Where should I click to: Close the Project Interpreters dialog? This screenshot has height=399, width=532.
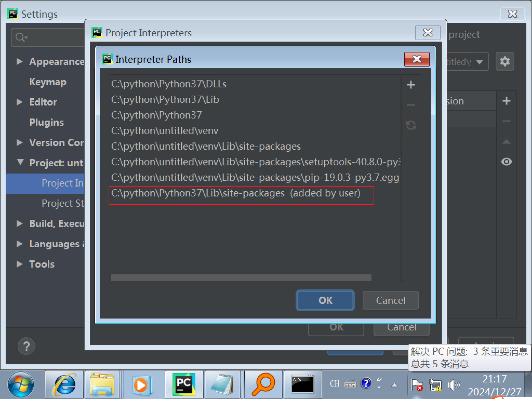click(x=428, y=33)
